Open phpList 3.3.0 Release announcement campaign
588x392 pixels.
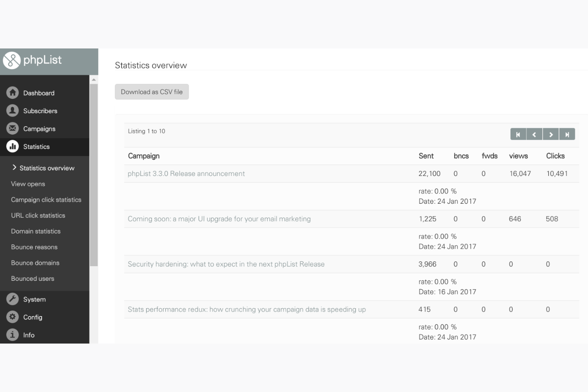186,174
